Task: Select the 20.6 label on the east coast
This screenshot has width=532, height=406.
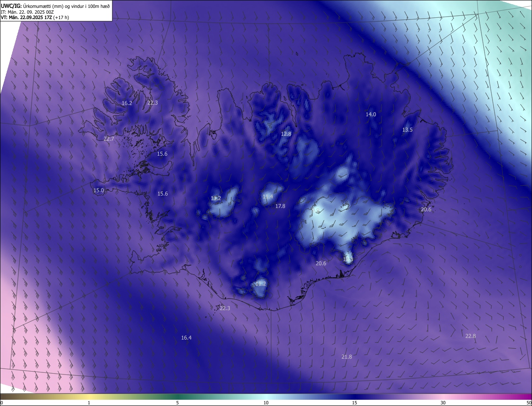Action: click(426, 210)
